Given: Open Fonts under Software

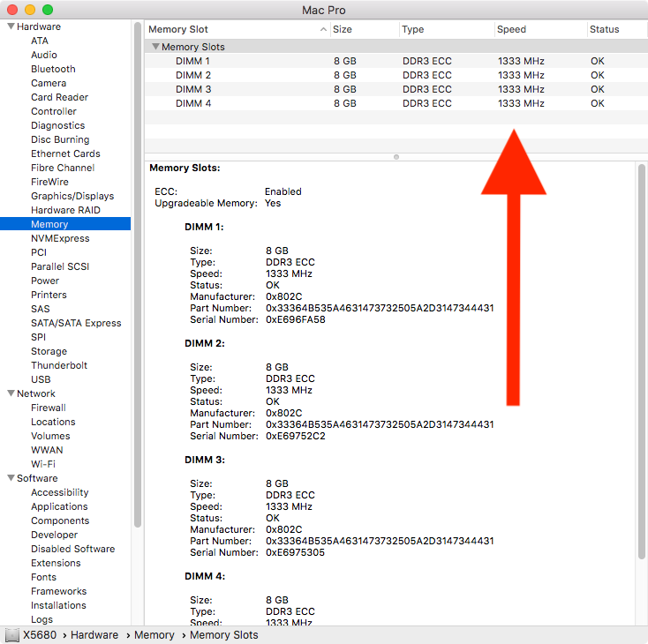Looking at the screenshot, I should click(x=44, y=577).
